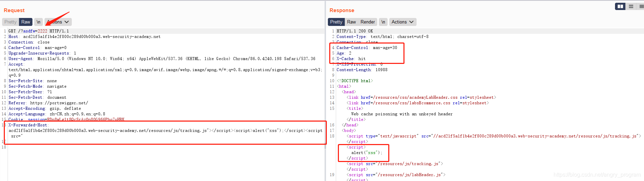Click the opening <body> tag in the response
The image size is (644, 181).
point(349,131)
